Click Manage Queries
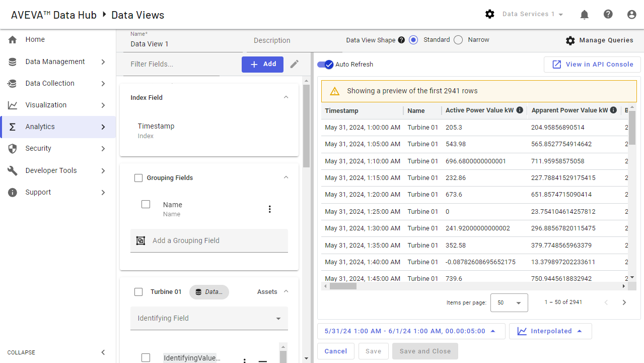This screenshot has width=644, height=363. point(599,40)
